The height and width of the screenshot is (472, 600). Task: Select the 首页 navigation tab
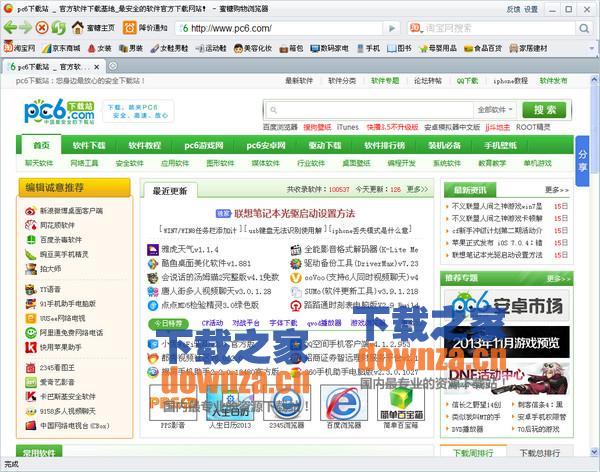coord(41,145)
